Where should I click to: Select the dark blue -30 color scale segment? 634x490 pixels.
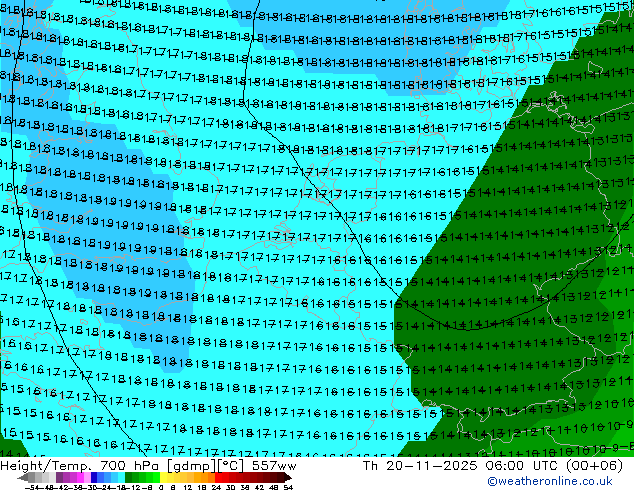[x=94, y=477]
